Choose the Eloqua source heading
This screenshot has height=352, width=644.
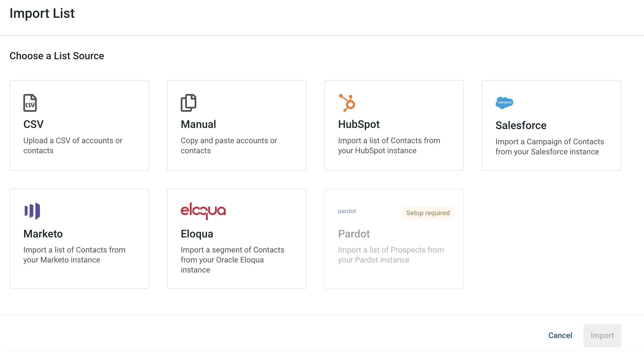coord(197,234)
